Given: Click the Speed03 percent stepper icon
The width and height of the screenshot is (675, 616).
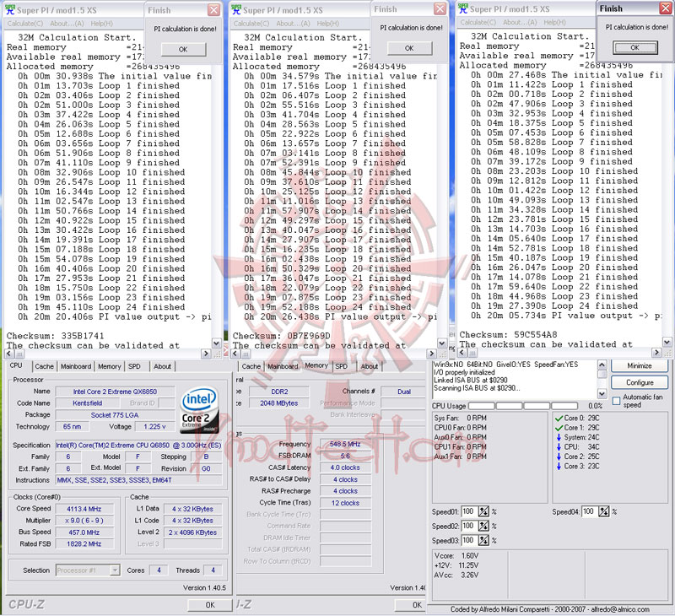Looking at the screenshot, I should coord(483,540).
